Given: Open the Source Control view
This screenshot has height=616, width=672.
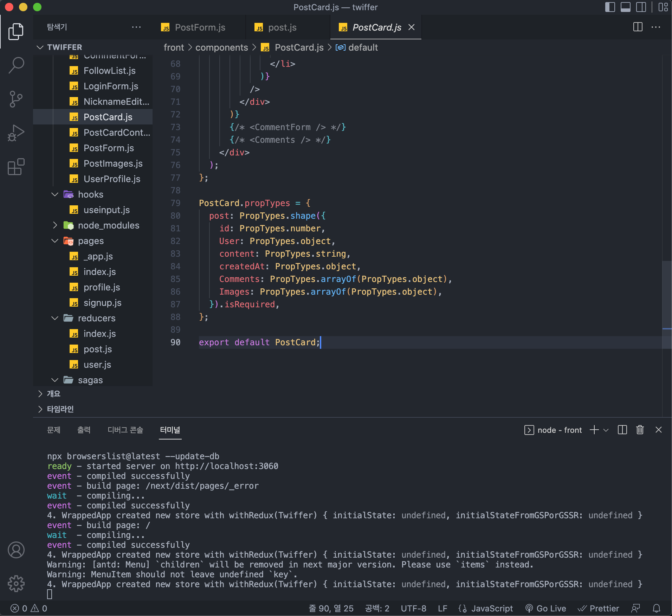Looking at the screenshot, I should pos(16,99).
